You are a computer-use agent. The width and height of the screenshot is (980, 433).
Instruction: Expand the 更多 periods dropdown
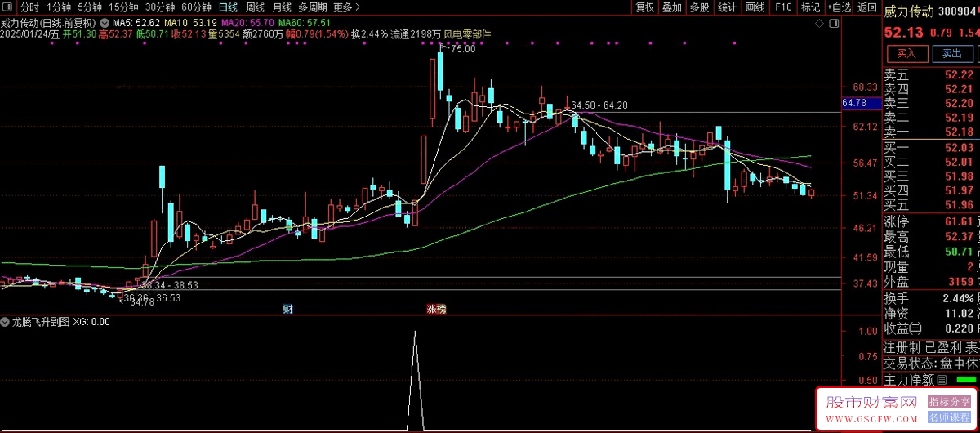347,7
